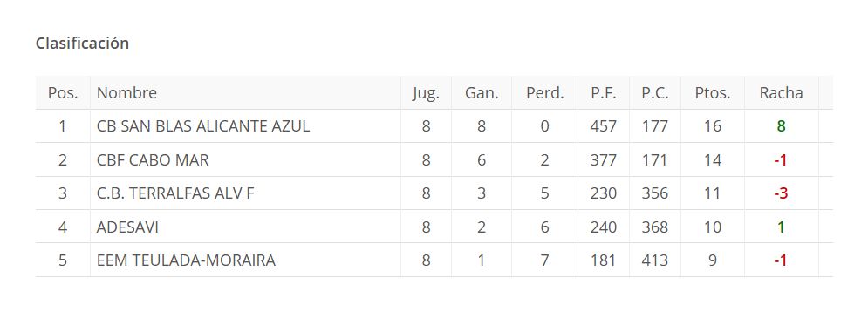Open team CB SAN BLAS ALICANTE AZUL
Image resolution: width=868 pixels, height=318 pixels.
click(x=203, y=126)
